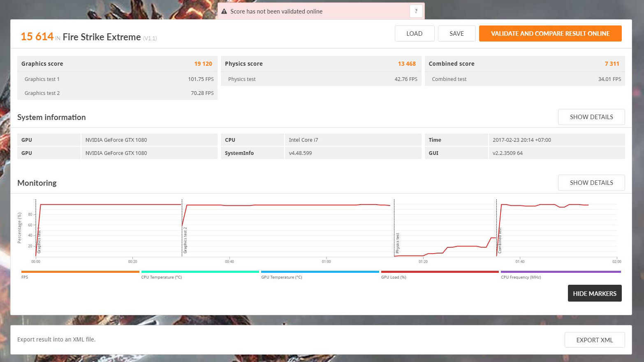Click the LOAD button

pos(414,34)
